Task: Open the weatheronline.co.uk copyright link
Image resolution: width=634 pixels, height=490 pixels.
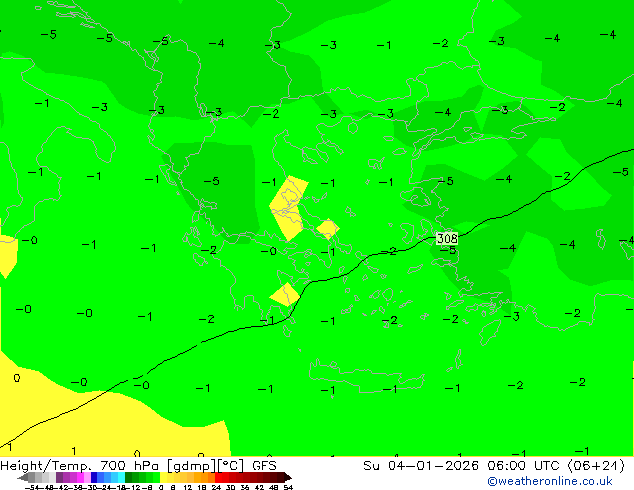Action: 550,481
